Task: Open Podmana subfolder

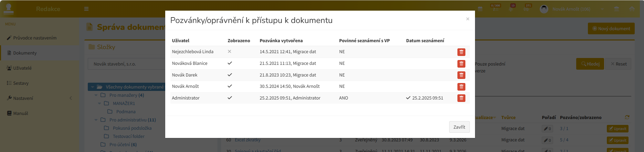Action: click(126, 112)
